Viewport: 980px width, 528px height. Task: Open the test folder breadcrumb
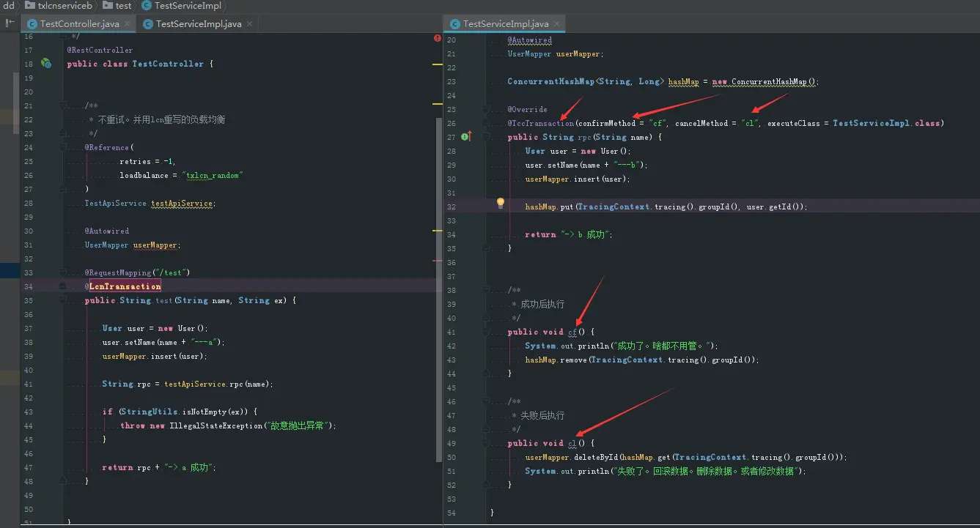point(117,6)
